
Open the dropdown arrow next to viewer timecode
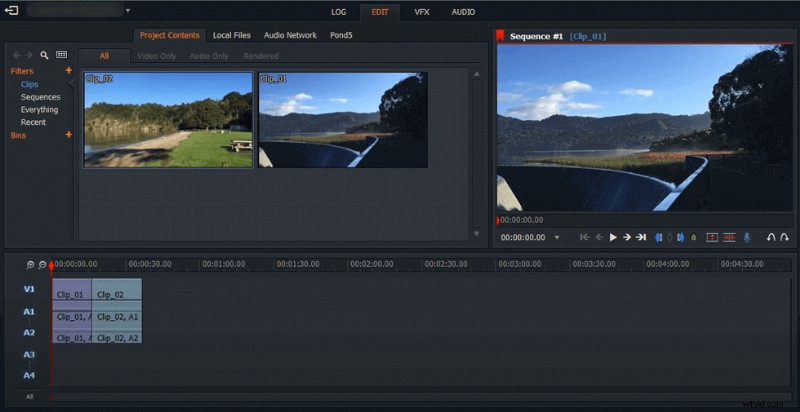coord(557,238)
